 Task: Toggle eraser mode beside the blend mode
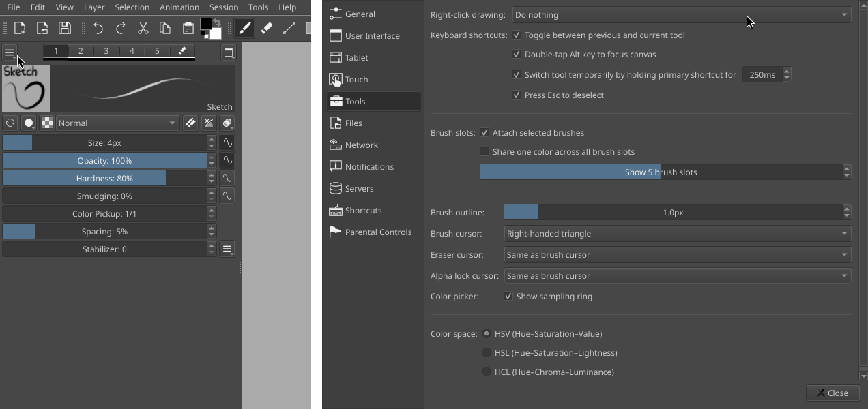(190, 123)
